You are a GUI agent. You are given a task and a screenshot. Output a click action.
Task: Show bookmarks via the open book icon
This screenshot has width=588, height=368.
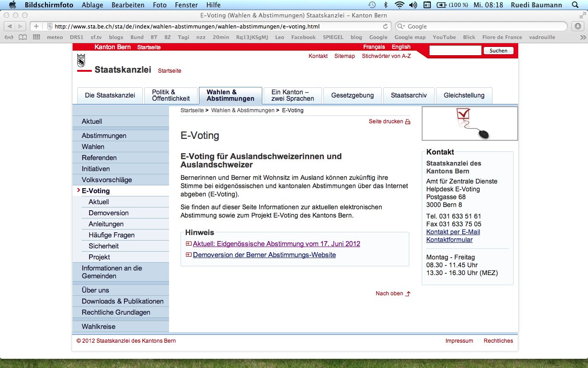click(x=23, y=37)
